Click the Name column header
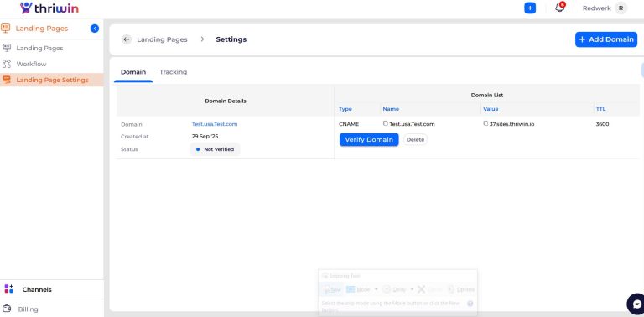Screen dimensions: 644x317 click(x=391, y=109)
